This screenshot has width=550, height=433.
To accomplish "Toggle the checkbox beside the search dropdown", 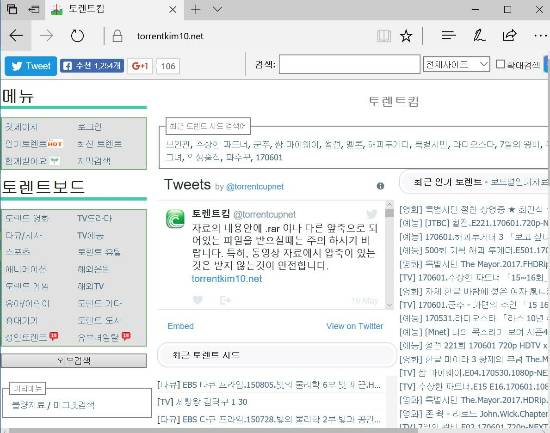I will coord(501,64).
